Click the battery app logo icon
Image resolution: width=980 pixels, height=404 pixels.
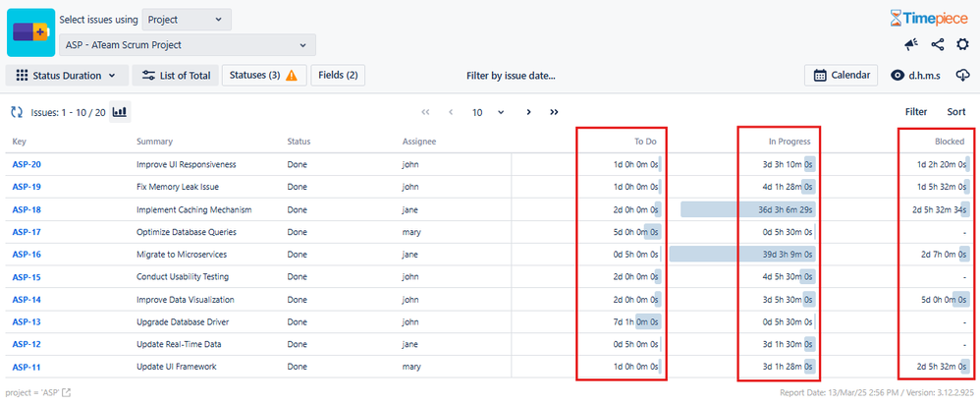tap(31, 32)
